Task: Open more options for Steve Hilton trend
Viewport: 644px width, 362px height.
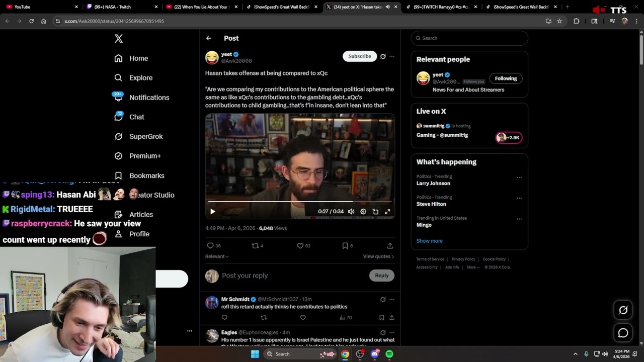Action: 519,198
